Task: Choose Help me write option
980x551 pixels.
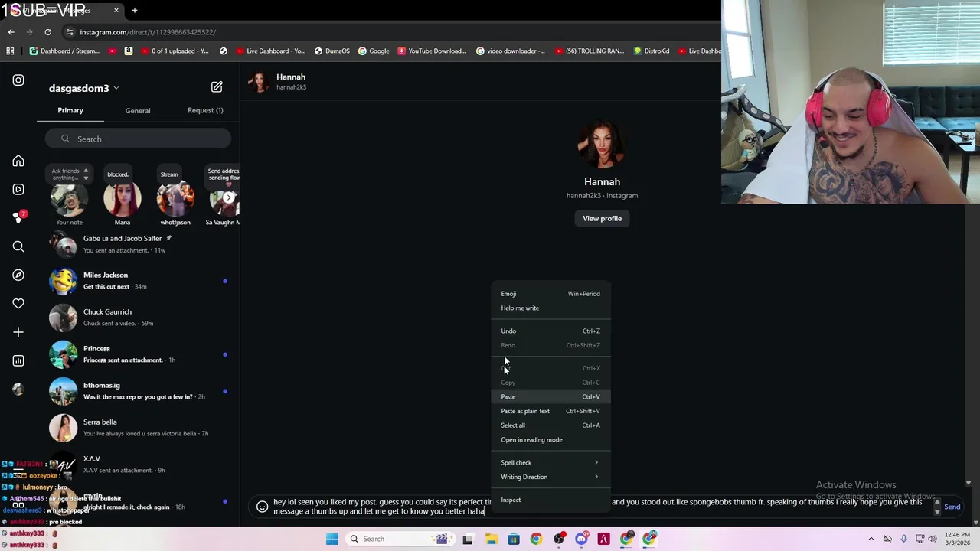Action: click(x=550, y=308)
